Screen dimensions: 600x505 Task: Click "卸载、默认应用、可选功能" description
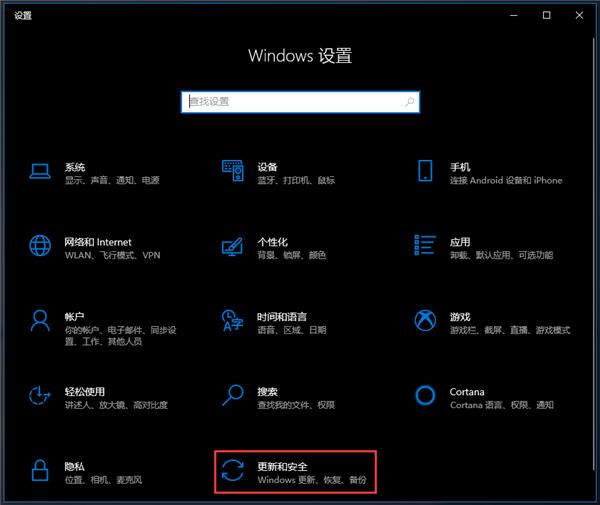501,255
